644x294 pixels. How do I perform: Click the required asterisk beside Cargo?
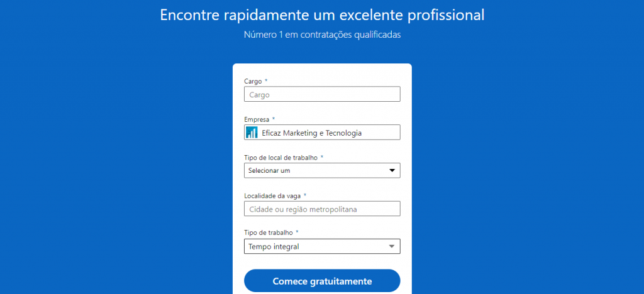[x=266, y=81]
